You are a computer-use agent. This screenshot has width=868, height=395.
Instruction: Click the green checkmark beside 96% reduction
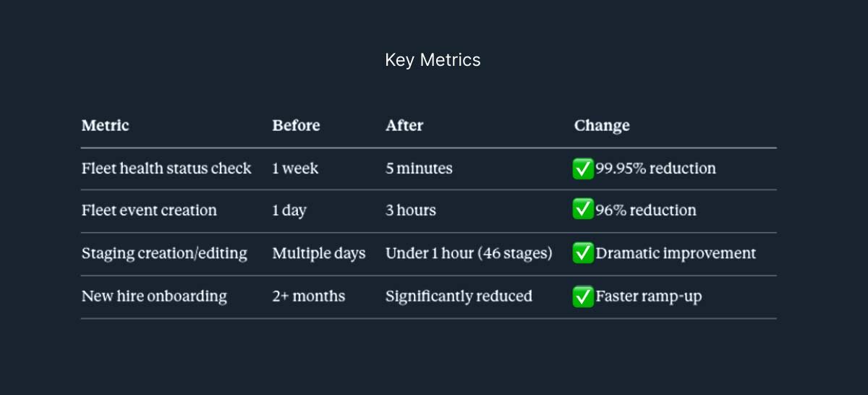(583, 211)
